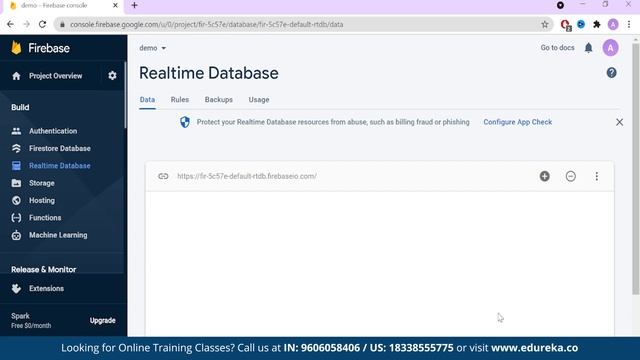Open Chrome profile avatar
Image resolution: width=640 pixels, height=360 pixels.
point(613,24)
